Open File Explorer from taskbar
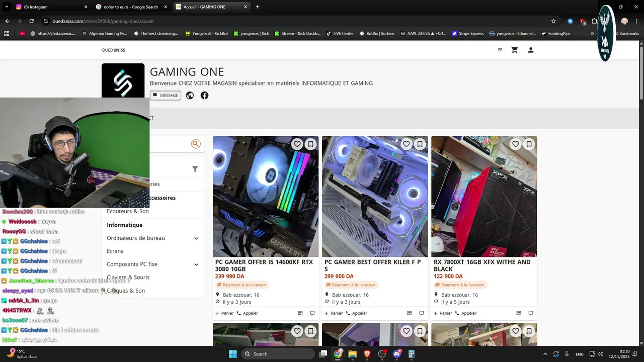 click(352, 354)
